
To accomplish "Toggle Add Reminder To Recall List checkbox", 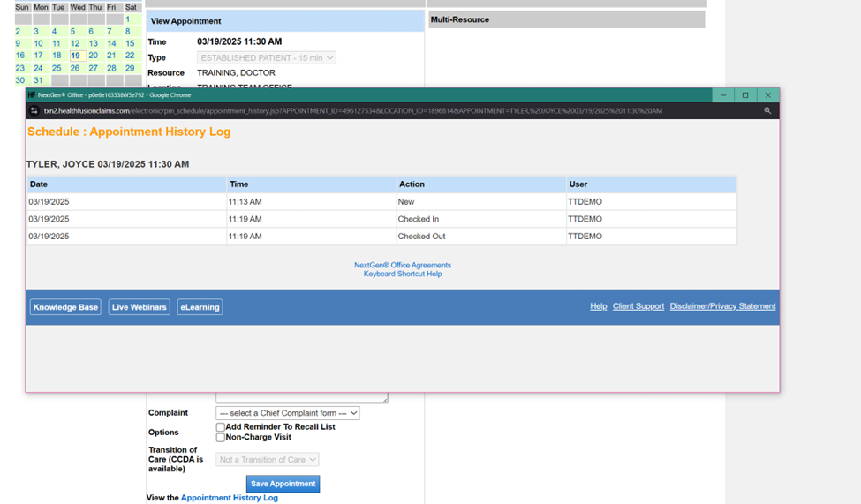I will click(x=220, y=427).
